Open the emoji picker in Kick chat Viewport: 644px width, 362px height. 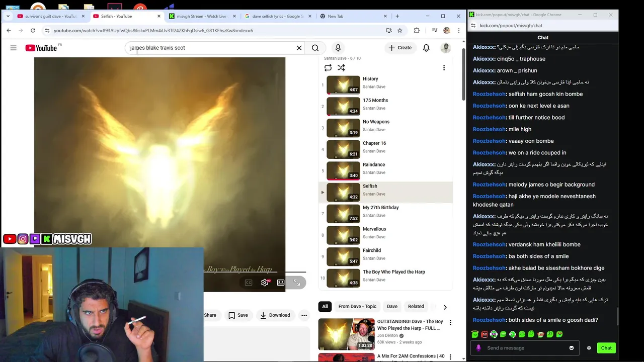pos(572,348)
